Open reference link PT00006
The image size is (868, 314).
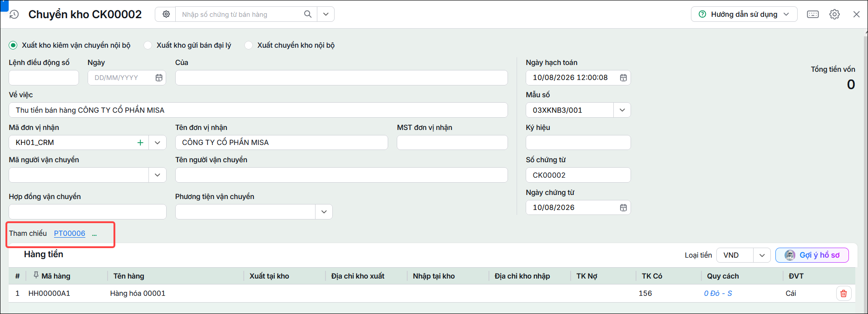tap(69, 233)
